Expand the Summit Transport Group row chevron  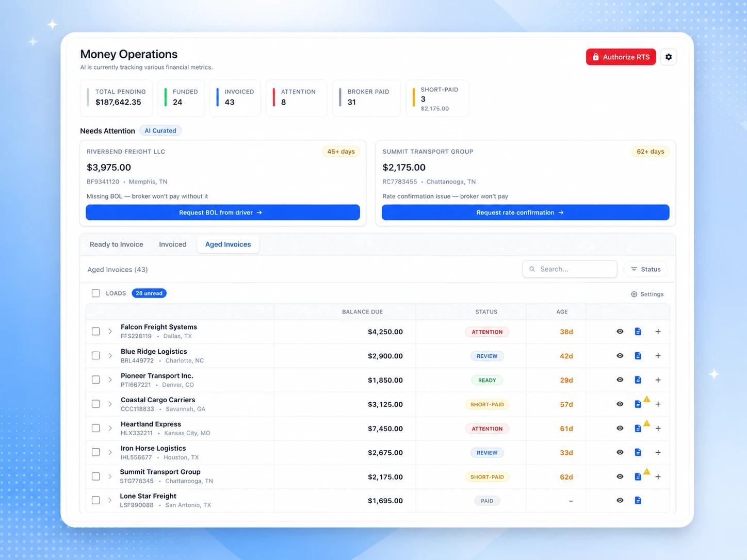(110, 477)
